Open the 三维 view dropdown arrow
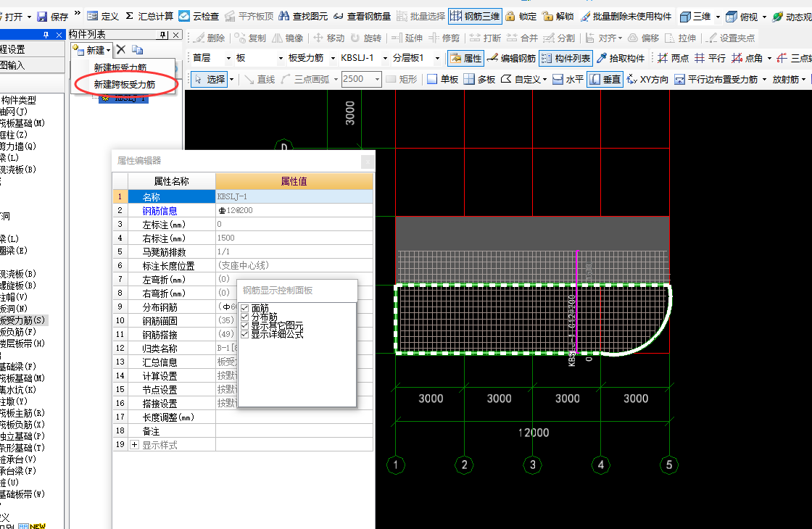This screenshot has width=812, height=529. coord(718,17)
